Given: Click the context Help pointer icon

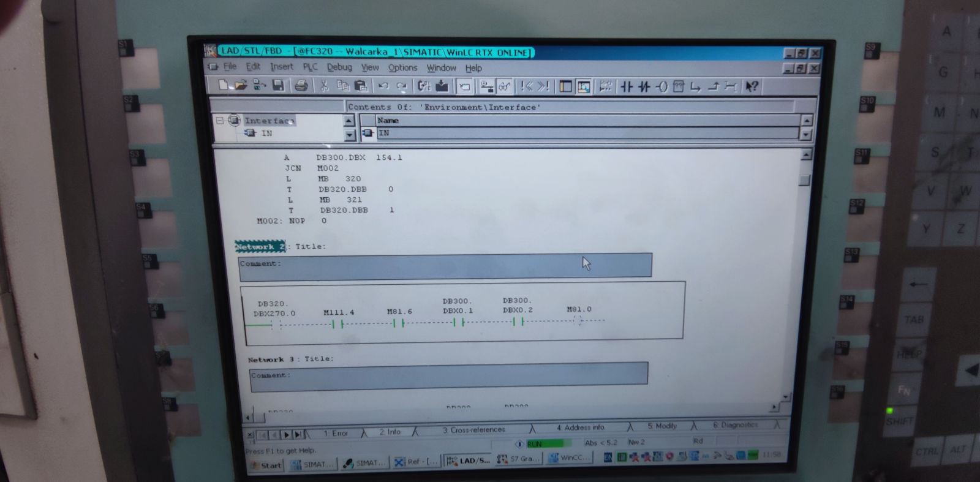Looking at the screenshot, I should 752,86.
